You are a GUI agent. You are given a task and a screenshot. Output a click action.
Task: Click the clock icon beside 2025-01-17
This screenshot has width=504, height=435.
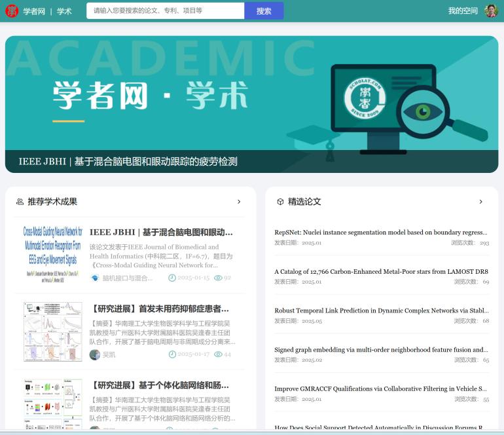[172, 354]
